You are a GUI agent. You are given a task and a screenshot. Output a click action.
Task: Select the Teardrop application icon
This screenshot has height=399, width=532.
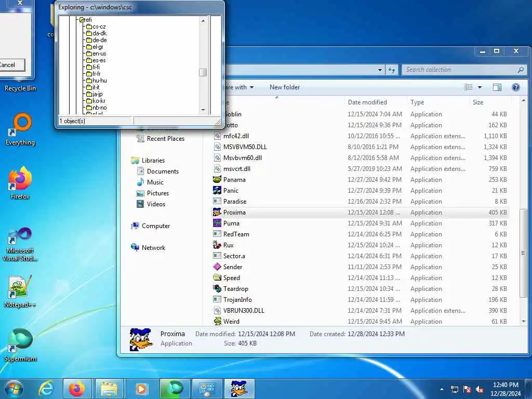pyautogui.click(x=217, y=288)
